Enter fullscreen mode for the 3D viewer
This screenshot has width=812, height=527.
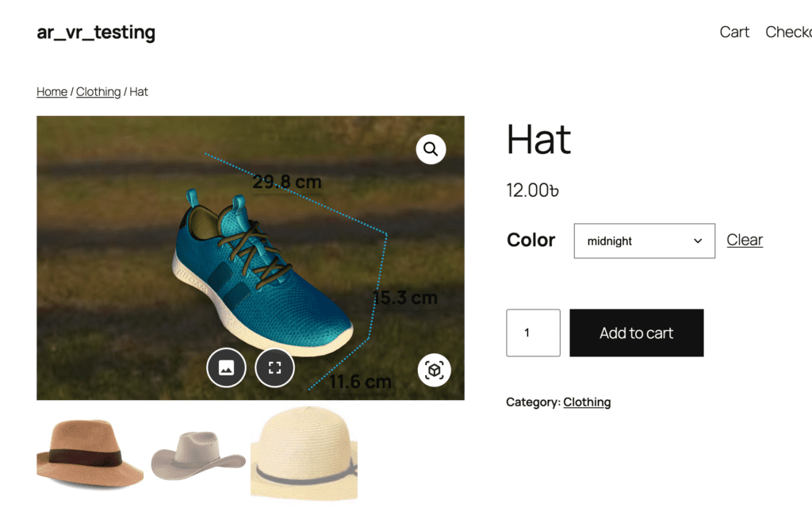[275, 367]
